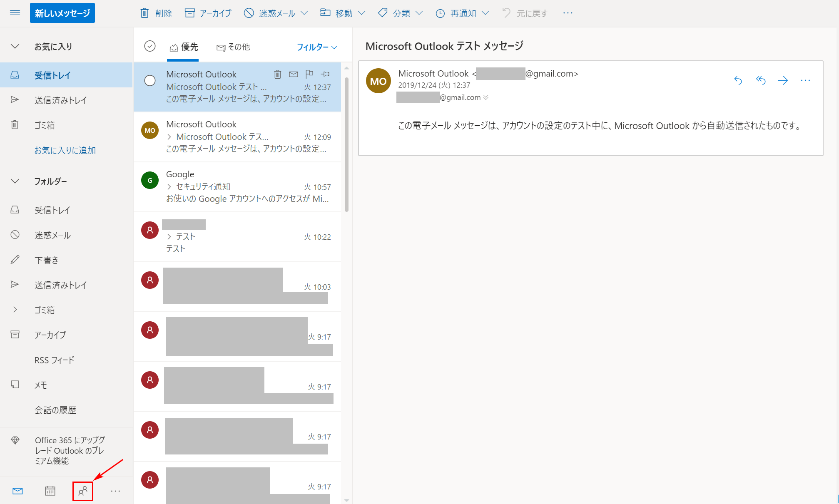Click the reply all icon
The width and height of the screenshot is (839, 504).
[760, 80]
